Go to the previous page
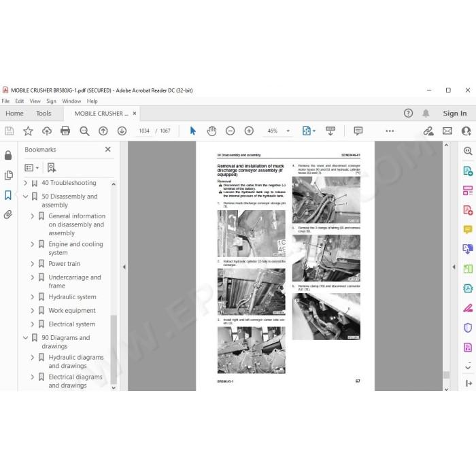476x476 pixels. pos(103,131)
